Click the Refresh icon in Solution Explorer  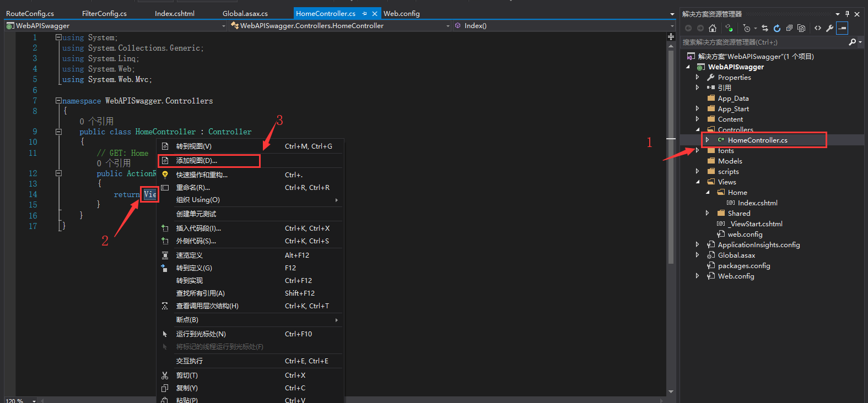click(x=777, y=28)
